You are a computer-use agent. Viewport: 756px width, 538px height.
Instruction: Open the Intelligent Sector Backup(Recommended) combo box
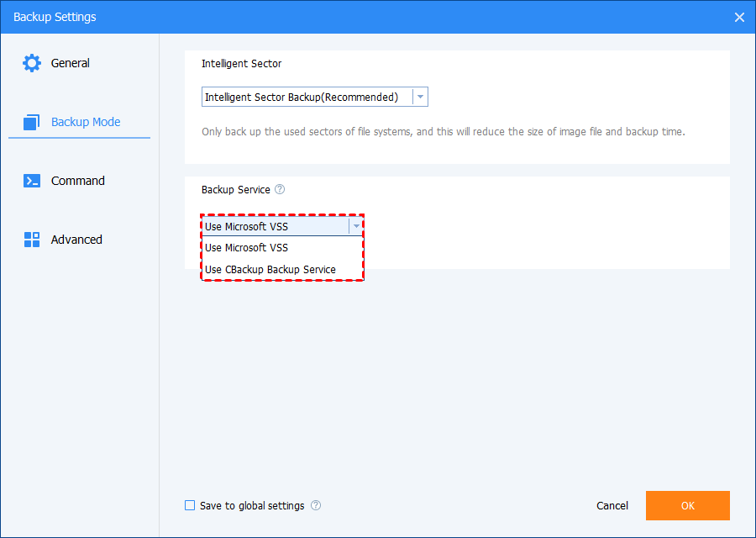[307, 98]
